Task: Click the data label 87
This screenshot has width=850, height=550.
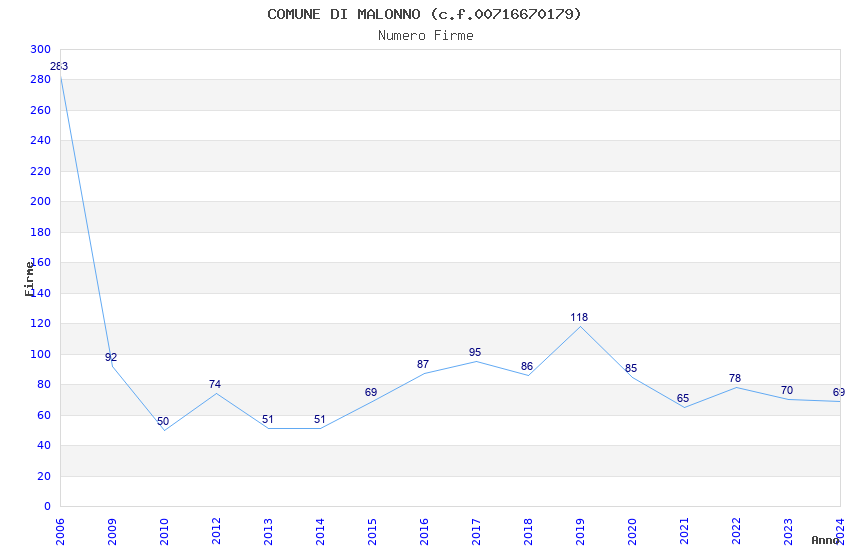Action: (423, 365)
